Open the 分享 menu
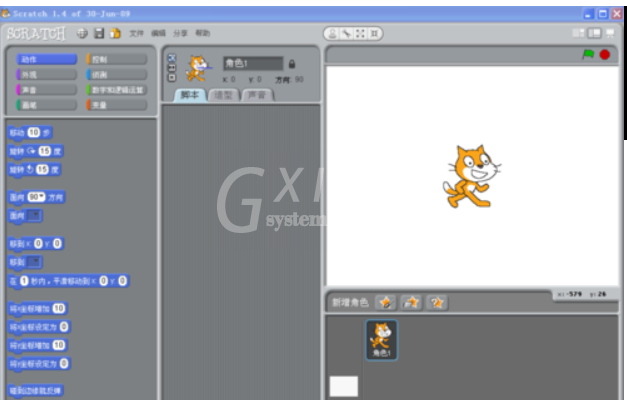The height and width of the screenshot is (400, 627). [180, 33]
